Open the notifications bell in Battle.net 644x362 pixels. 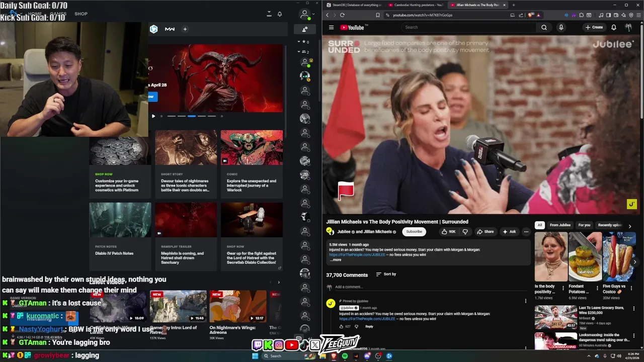(x=280, y=14)
